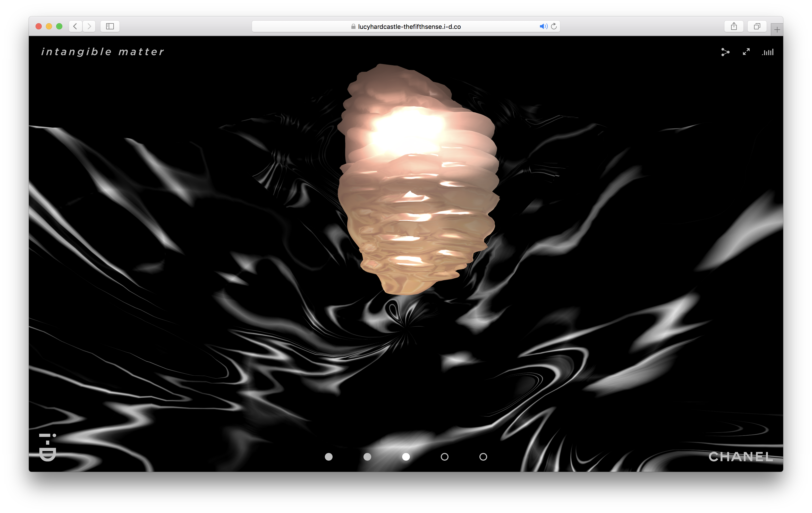Click the share network icon in page header
Image resolution: width=812 pixels, height=513 pixels.
pos(725,52)
